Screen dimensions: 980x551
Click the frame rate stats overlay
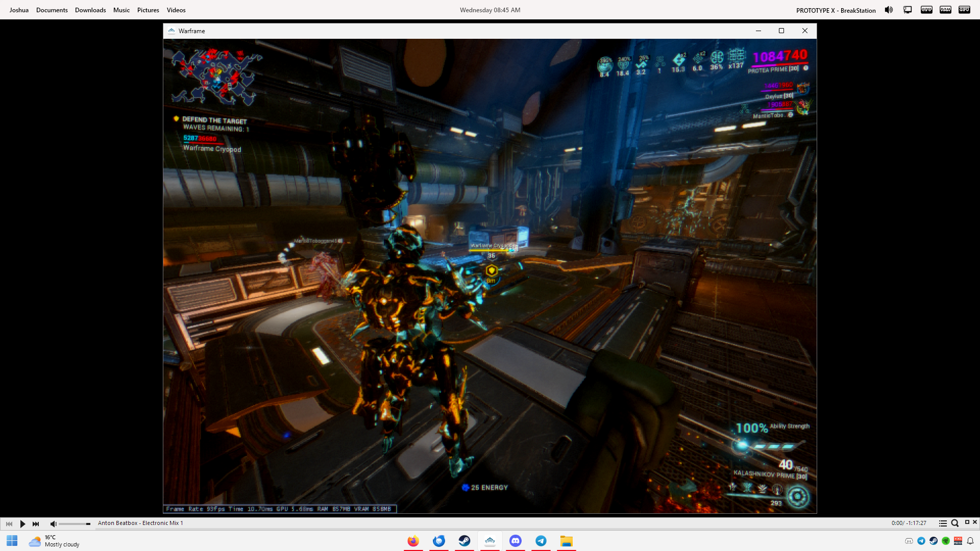[279, 509]
